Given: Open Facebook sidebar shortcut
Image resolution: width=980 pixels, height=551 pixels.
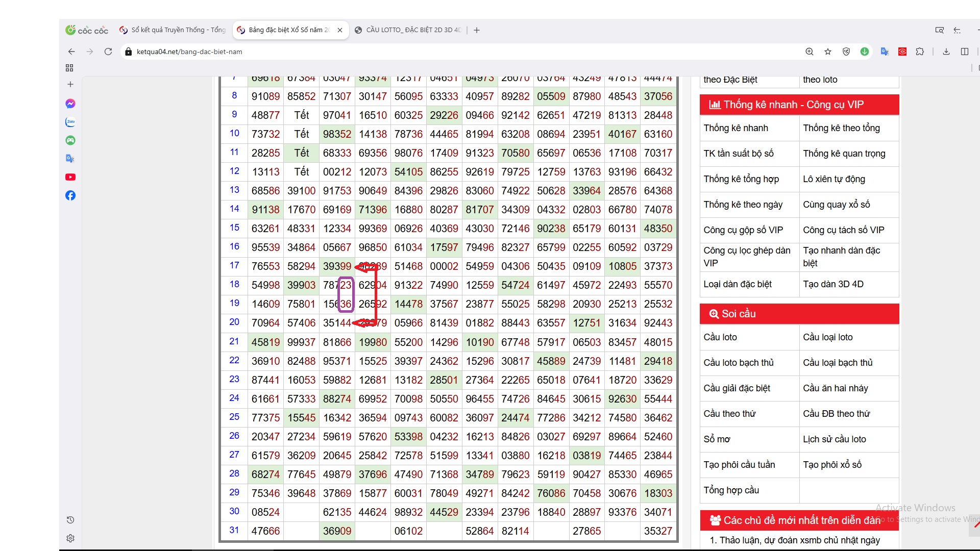Looking at the screenshot, I should pyautogui.click(x=70, y=195).
